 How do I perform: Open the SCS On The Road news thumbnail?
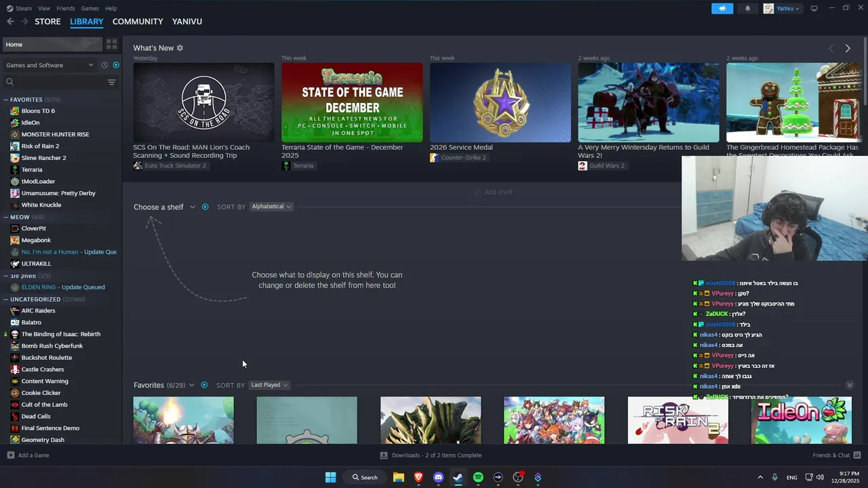click(203, 102)
